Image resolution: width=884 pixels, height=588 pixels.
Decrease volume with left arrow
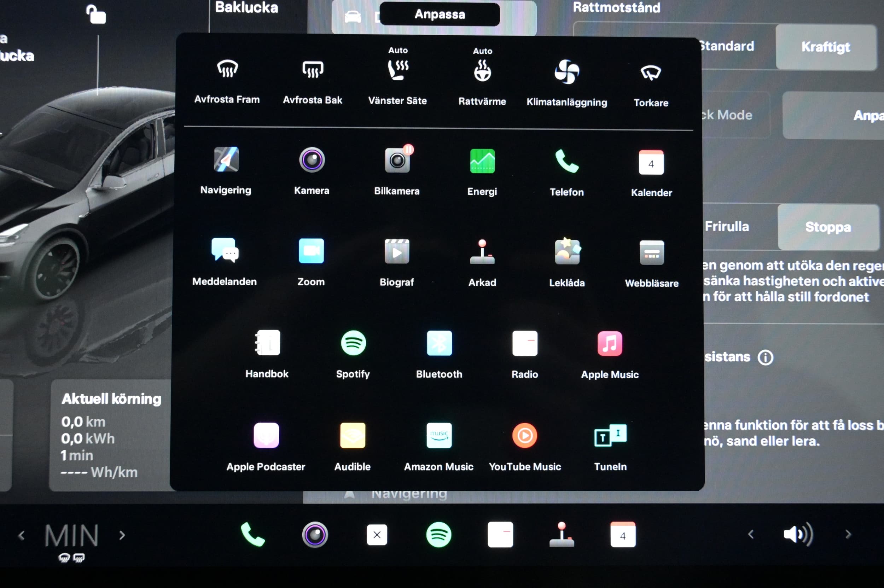[750, 534]
